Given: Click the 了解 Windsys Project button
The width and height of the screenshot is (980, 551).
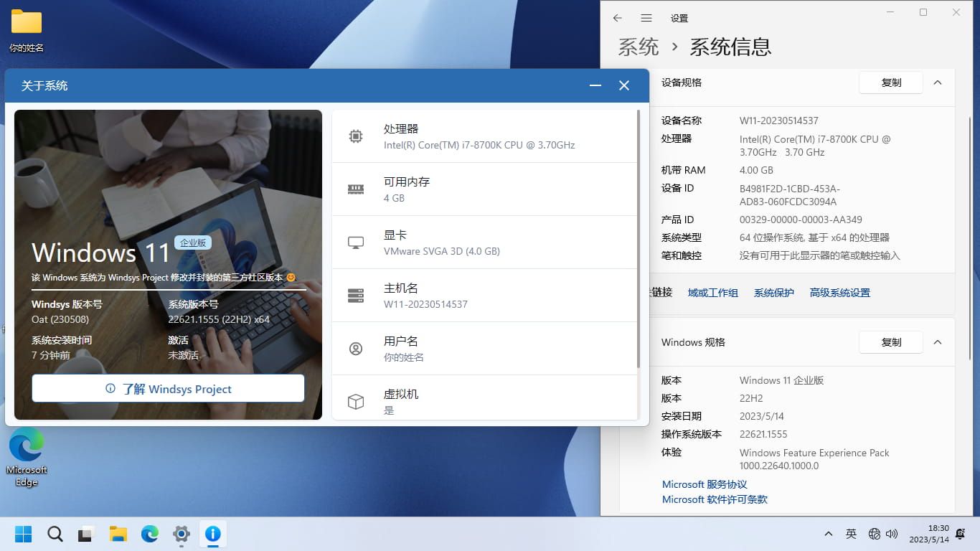Looking at the screenshot, I should pos(168,389).
